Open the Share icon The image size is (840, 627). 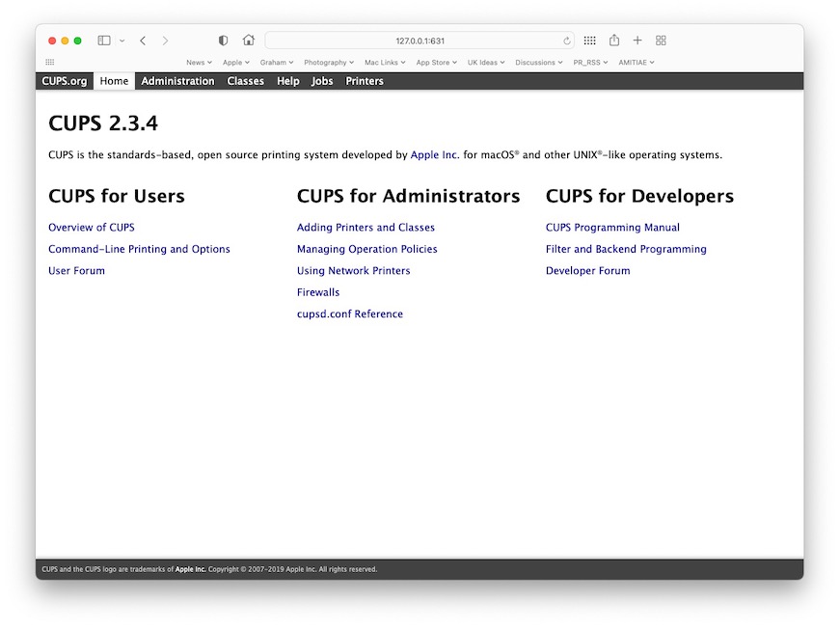click(x=614, y=41)
